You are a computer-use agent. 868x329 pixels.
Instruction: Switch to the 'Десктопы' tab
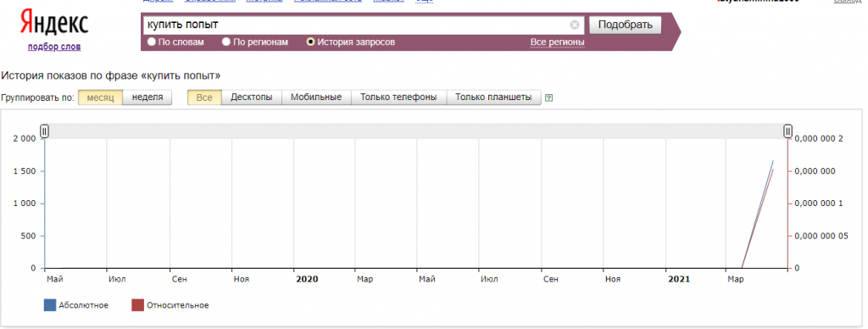(x=251, y=98)
